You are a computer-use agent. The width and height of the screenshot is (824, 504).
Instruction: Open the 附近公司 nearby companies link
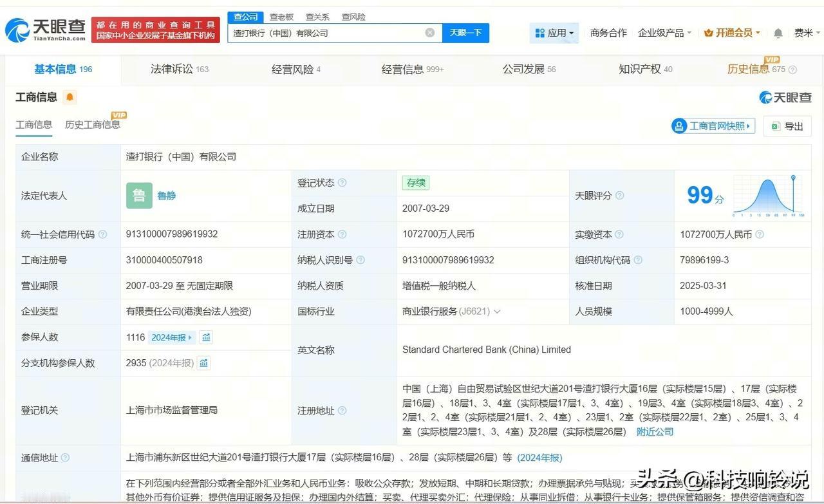pos(655,432)
